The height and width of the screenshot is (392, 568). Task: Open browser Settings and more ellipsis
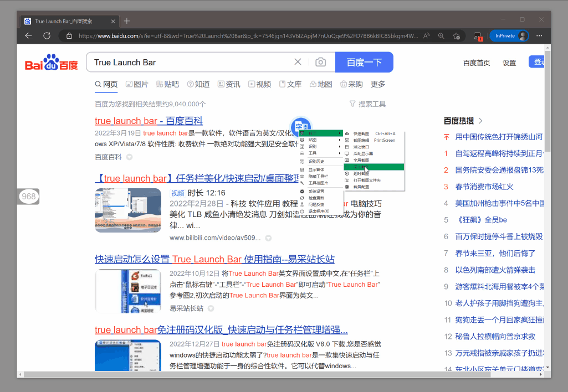pyautogui.click(x=539, y=36)
